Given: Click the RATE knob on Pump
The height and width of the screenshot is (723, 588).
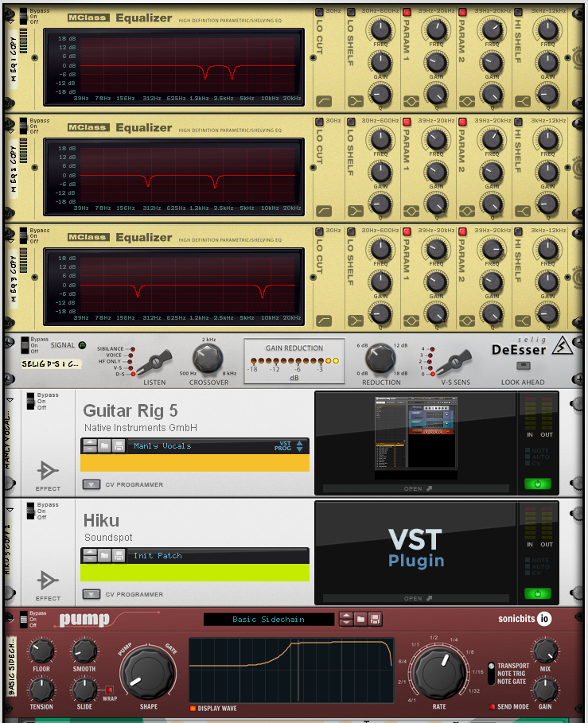Looking at the screenshot, I should click(x=438, y=673).
